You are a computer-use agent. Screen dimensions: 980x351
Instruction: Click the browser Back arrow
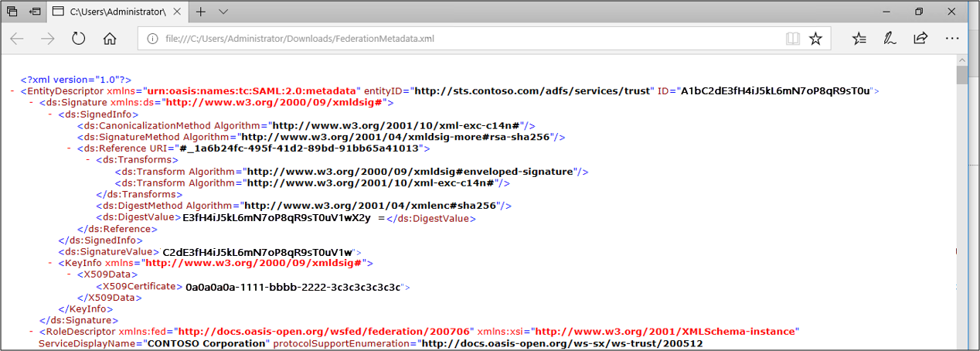coord(17,39)
